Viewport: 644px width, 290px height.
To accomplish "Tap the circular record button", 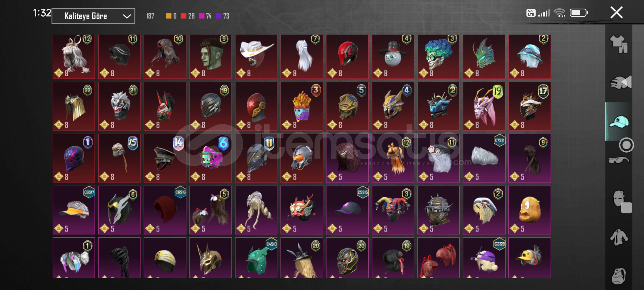I will pos(626,145).
